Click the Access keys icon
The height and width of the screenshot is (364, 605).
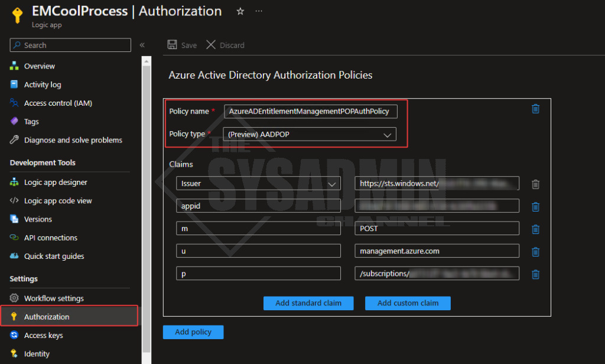point(14,335)
